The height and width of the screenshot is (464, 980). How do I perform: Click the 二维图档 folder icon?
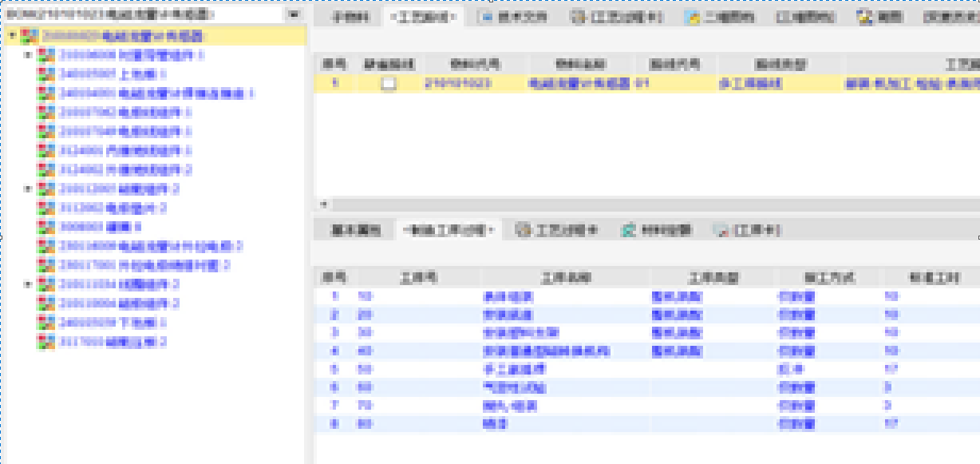[694, 18]
